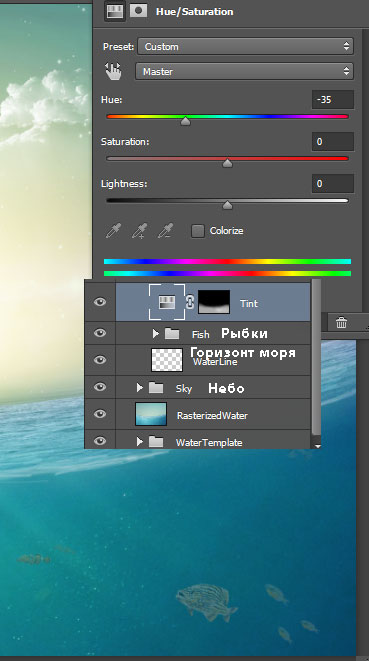Click the trash icon to delete adjustment
The width and height of the screenshot is (369, 661).
coord(341,323)
